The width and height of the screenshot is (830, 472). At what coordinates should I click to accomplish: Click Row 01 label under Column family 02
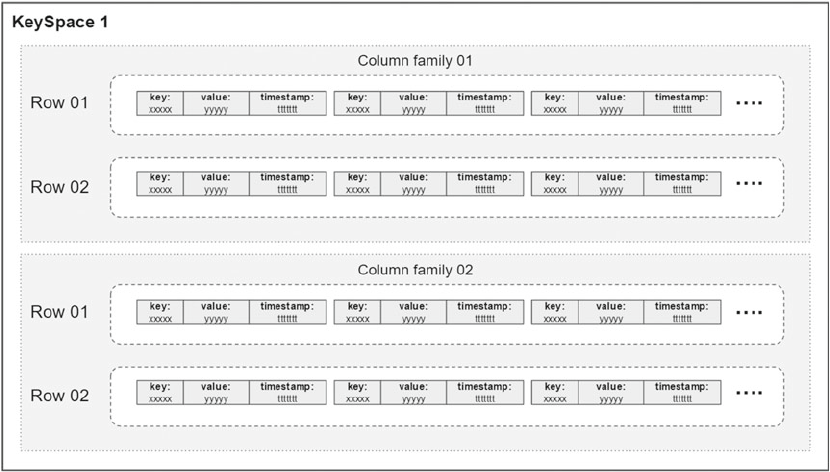(59, 312)
